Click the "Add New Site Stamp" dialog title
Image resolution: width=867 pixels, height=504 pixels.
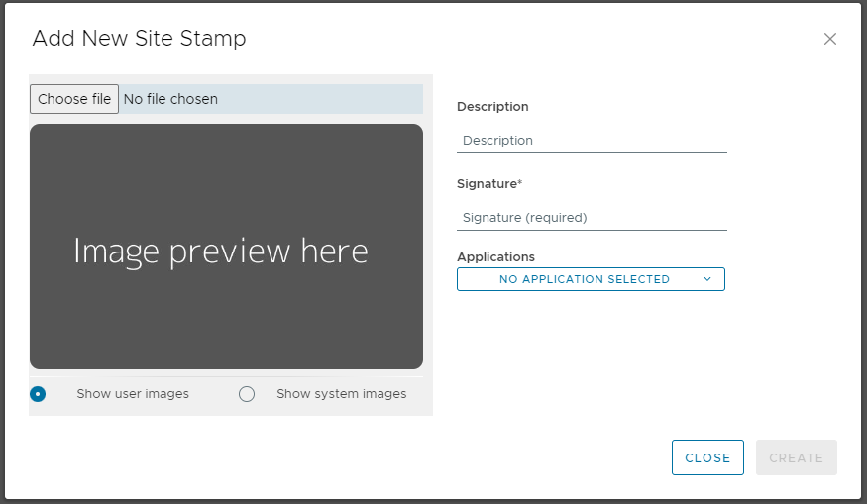coord(139,39)
